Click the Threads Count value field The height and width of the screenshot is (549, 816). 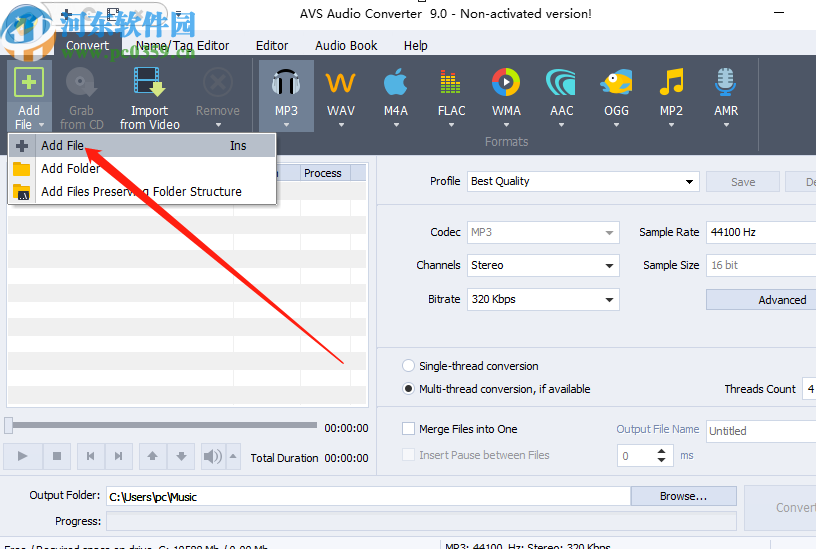pos(809,389)
